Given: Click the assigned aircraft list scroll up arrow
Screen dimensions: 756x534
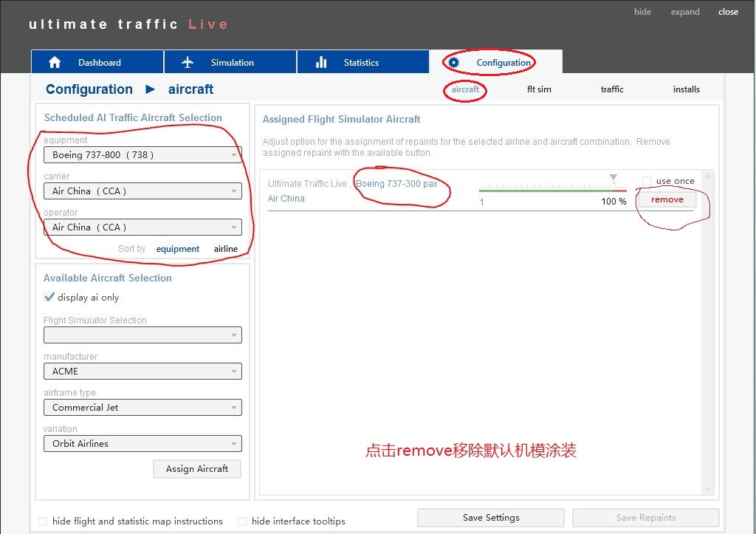Looking at the screenshot, I should [707, 177].
